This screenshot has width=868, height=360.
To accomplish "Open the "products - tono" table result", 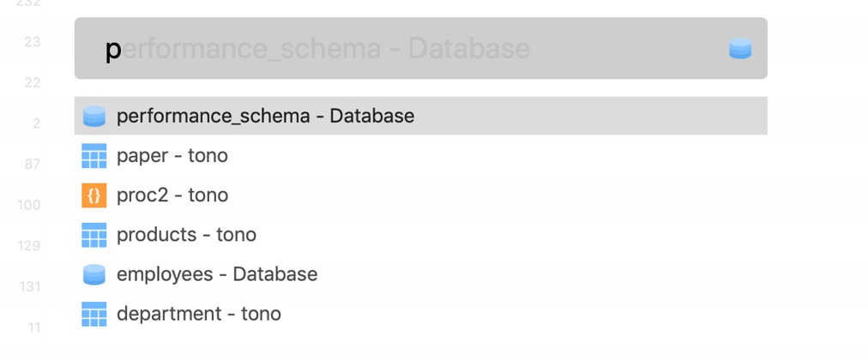I will 186,235.
